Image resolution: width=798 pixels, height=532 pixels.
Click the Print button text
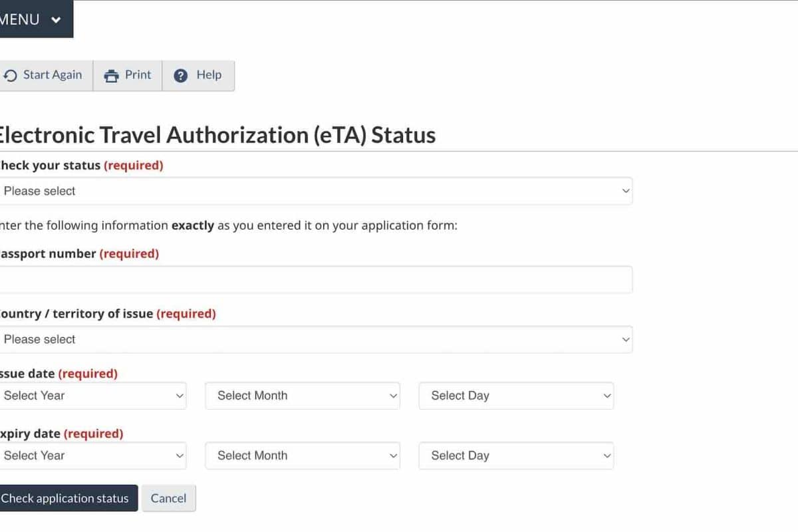click(x=138, y=75)
